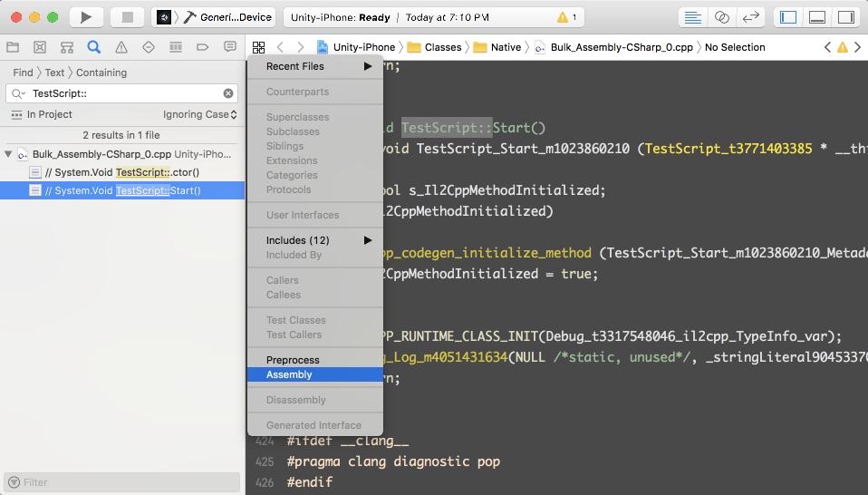Clear the search field text
Viewport: 868px width, 495px height.
228,93
